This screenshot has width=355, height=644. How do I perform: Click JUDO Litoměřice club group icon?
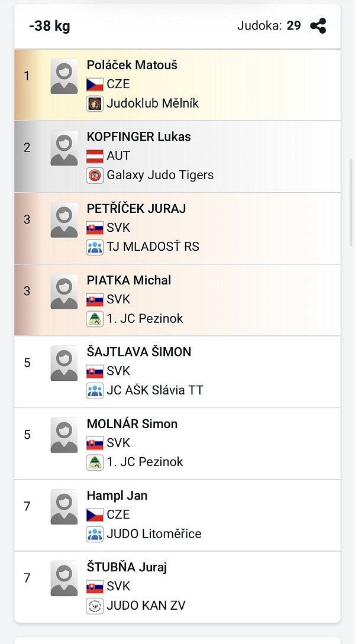pyautogui.click(x=95, y=534)
